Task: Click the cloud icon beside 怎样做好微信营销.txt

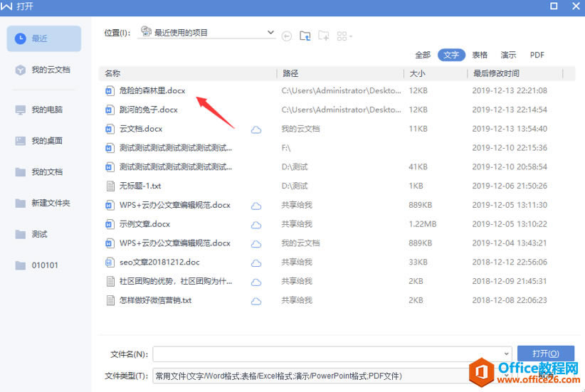Action: coord(256,302)
